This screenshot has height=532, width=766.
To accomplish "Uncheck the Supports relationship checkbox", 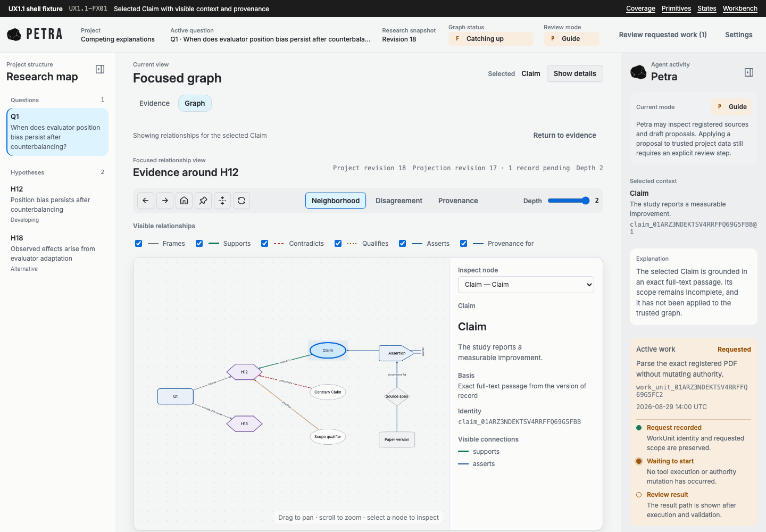I will tap(199, 243).
